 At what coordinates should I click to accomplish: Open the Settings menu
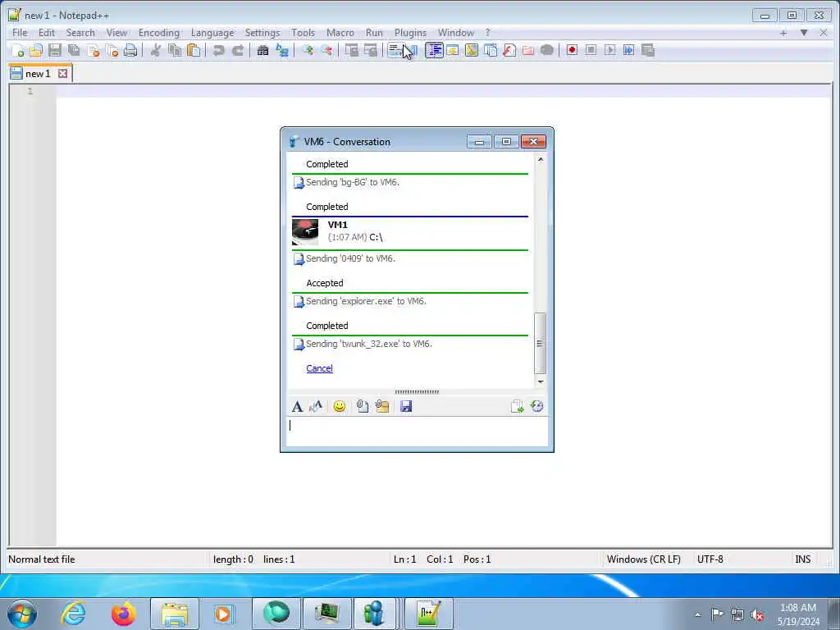point(262,33)
